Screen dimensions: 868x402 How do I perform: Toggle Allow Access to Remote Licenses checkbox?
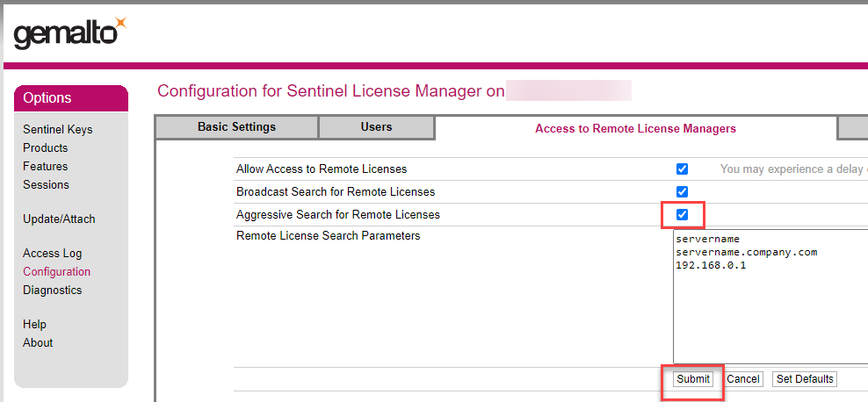[682, 169]
